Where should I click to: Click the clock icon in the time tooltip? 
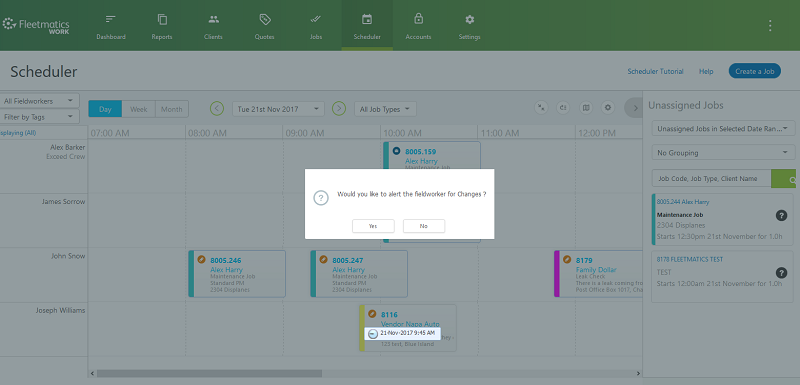point(373,333)
